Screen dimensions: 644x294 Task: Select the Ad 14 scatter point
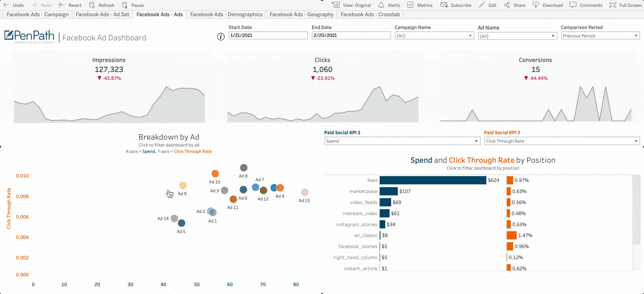tap(174, 218)
